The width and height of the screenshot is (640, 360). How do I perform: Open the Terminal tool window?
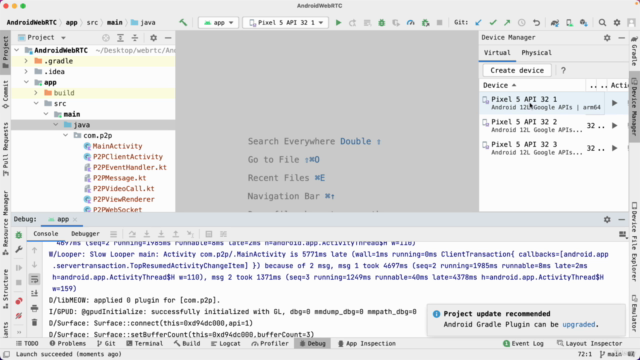pos(144,344)
